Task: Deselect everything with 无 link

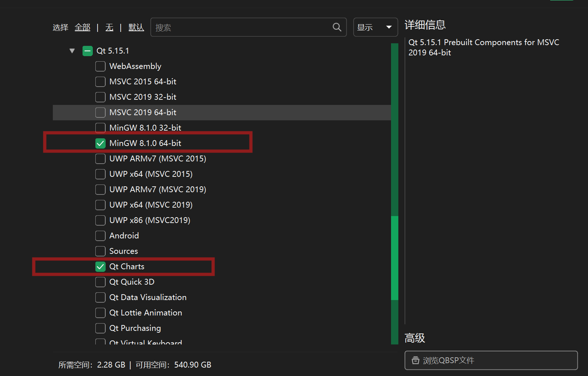Action: pyautogui.click(x=109, y=28)
